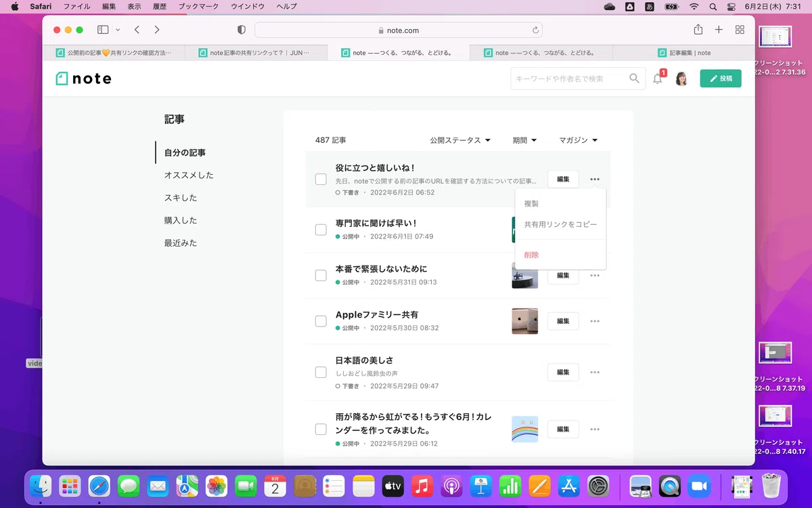Switch to the 公開前の記事 tab
The width and height of the screenshot is (812, 508).
[x=114, y=53]
